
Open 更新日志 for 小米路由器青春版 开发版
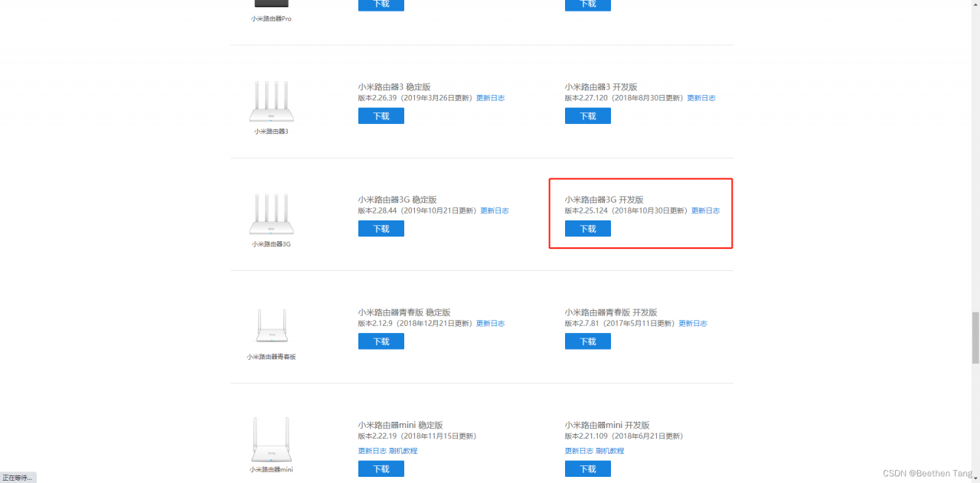click(693, 323)
